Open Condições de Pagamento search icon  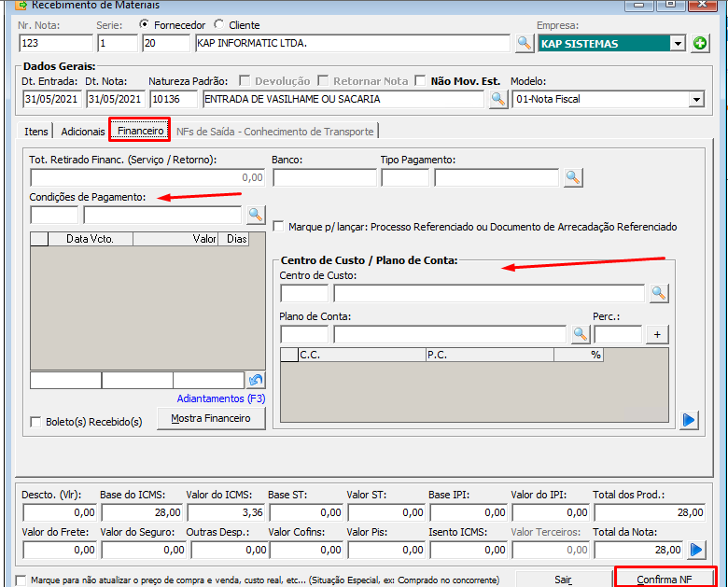coord(255,215)
